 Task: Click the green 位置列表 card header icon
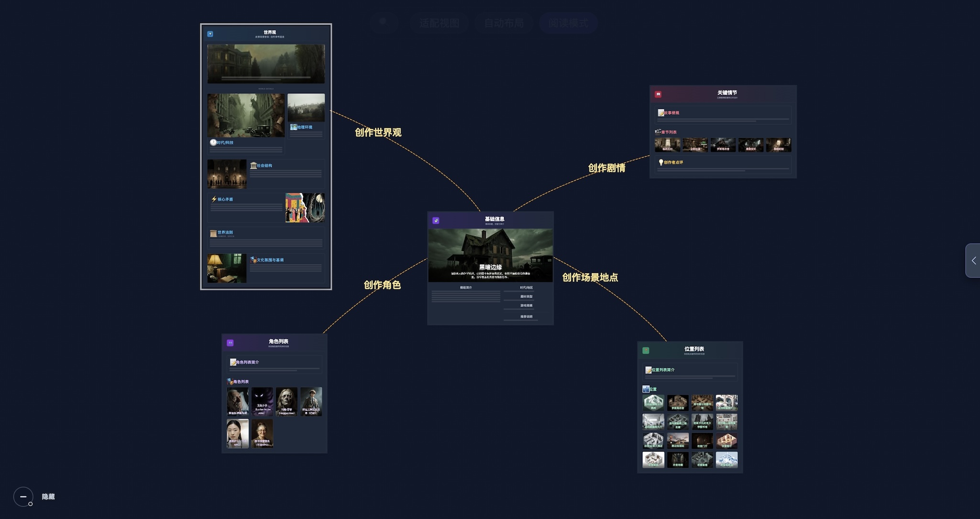click(646, 351)
